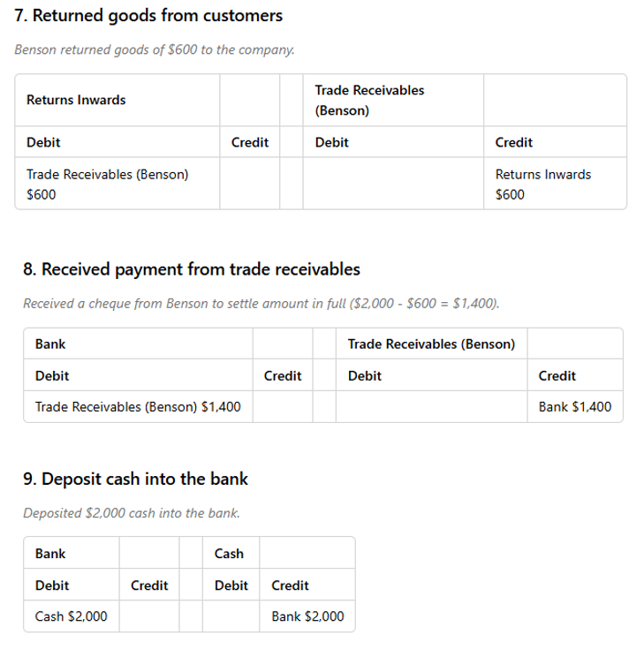The width and height of the screenshot is (644, 657).
Task: Click the Credit header under Cash in section 9
Action: (290, 585)
